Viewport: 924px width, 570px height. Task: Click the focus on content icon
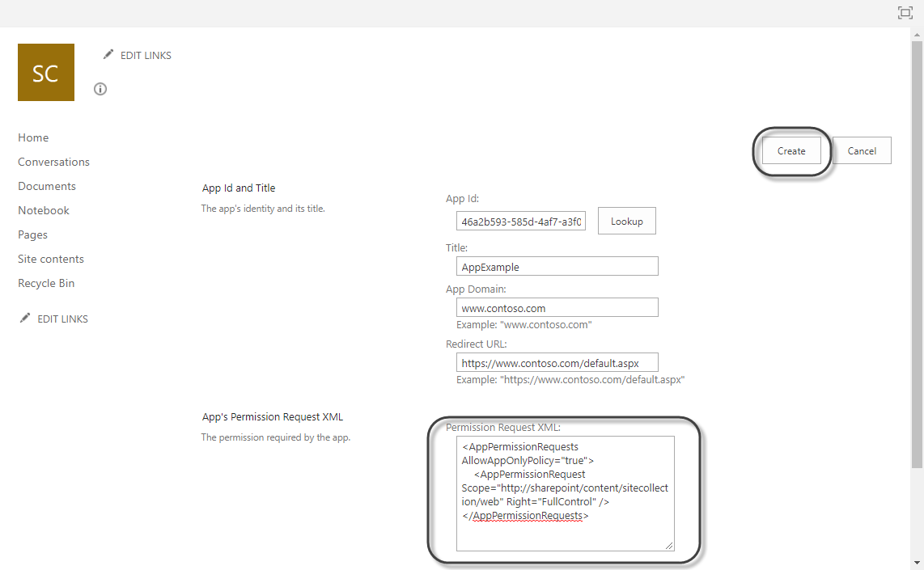[x=905, y=12]
